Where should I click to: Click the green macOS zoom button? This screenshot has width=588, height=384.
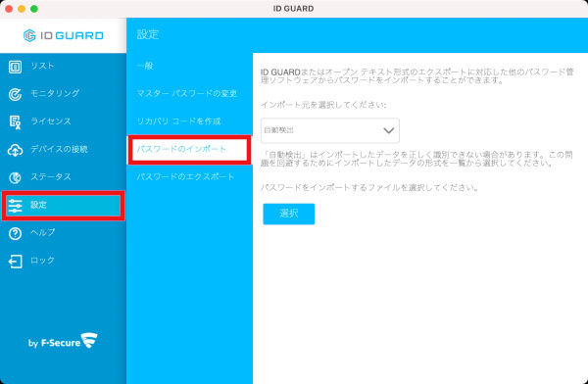point(33,9)
